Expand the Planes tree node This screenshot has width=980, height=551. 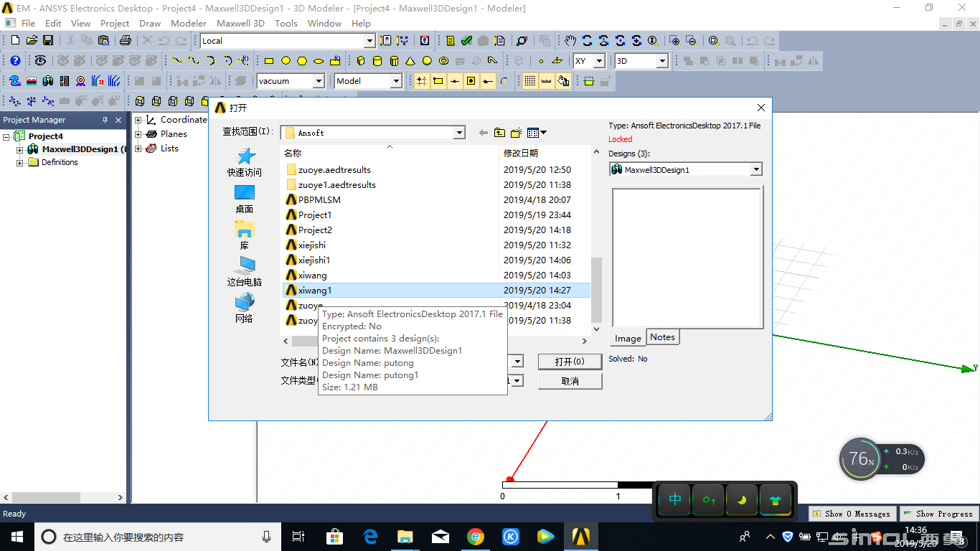138,134
